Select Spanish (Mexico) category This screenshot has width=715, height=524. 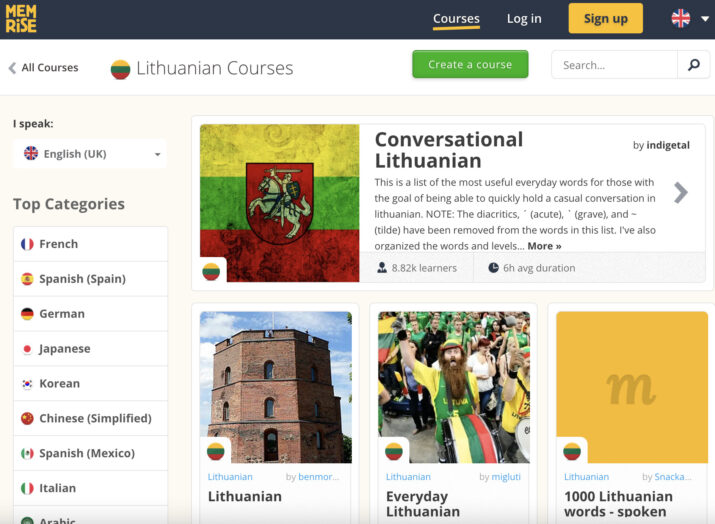pyautogui.click(x=90, y=453)
